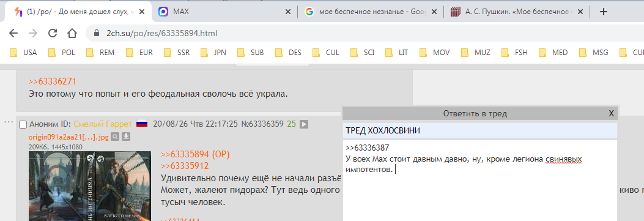Switch to the MAX tab
Viewport: 644px width, 221px height.
click(224, 12)
